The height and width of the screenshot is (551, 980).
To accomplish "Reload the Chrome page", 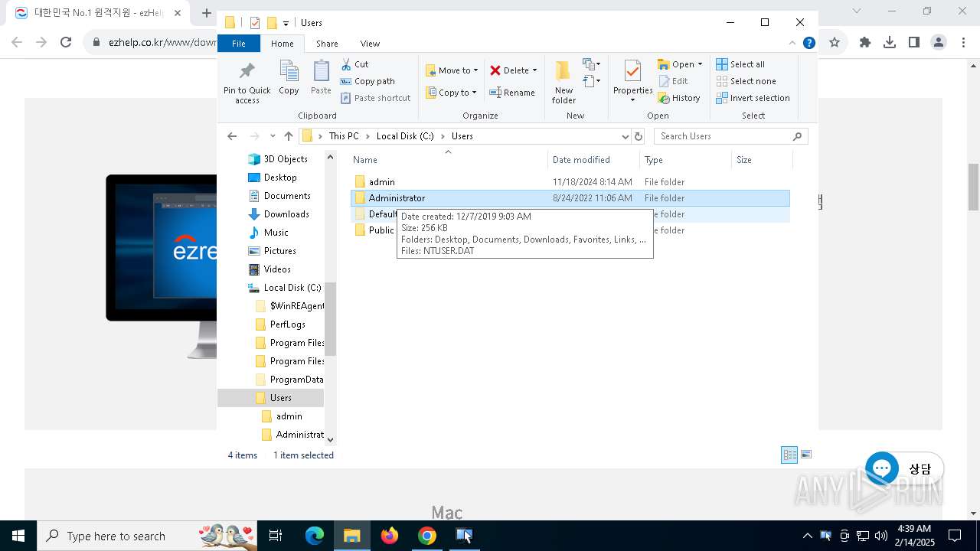I will [66, 42].
